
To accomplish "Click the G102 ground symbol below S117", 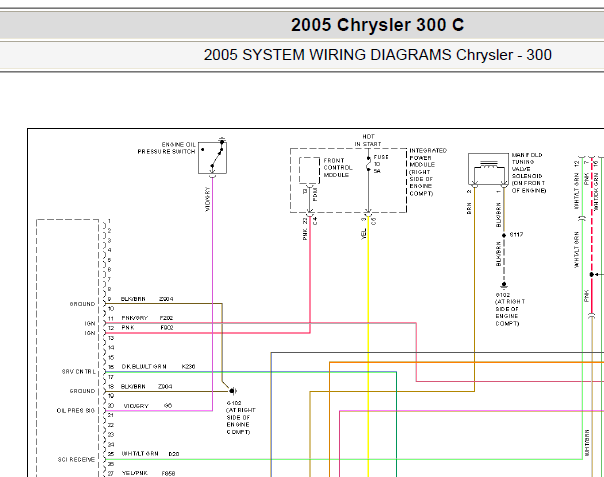I will 503,285.
